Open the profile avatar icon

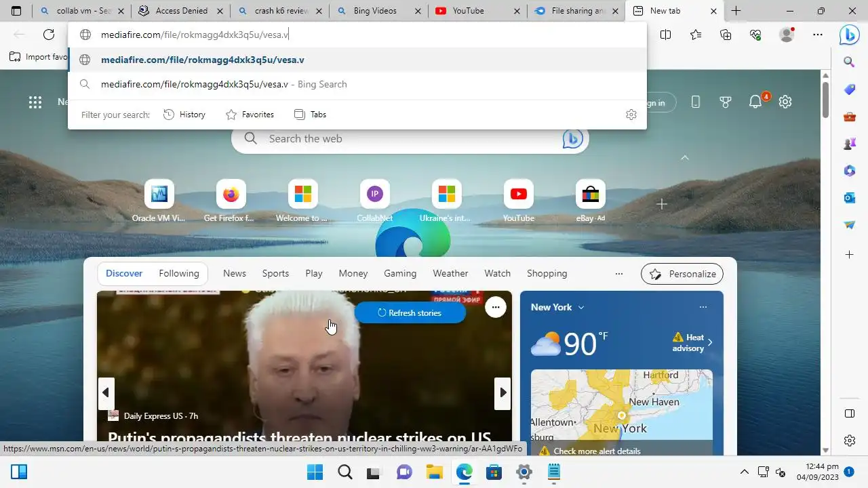(x=787, y=35)
